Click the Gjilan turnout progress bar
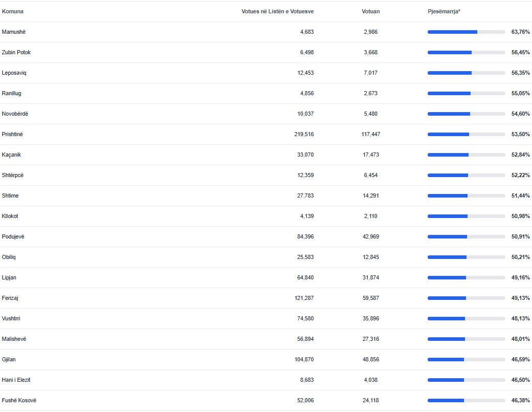 pyautogui.click(x=466, y=359)
